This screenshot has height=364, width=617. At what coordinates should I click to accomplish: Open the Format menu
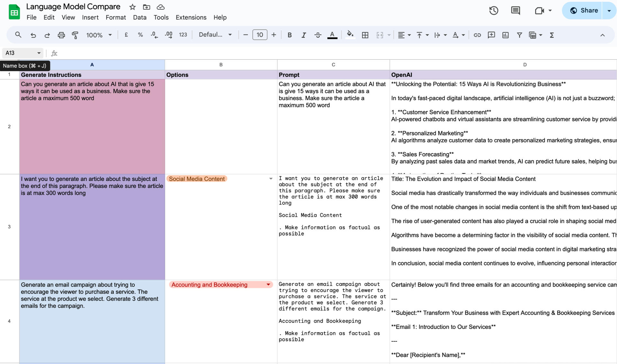116,17
